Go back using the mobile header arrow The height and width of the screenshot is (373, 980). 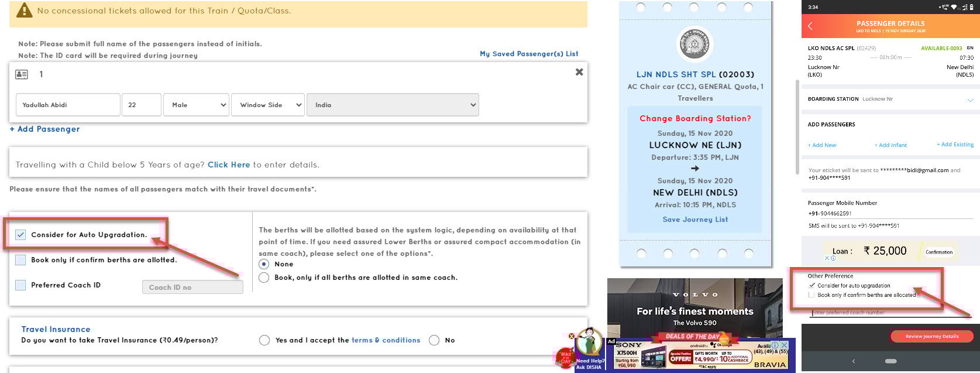pyautogui.click(x=810, y=26)
